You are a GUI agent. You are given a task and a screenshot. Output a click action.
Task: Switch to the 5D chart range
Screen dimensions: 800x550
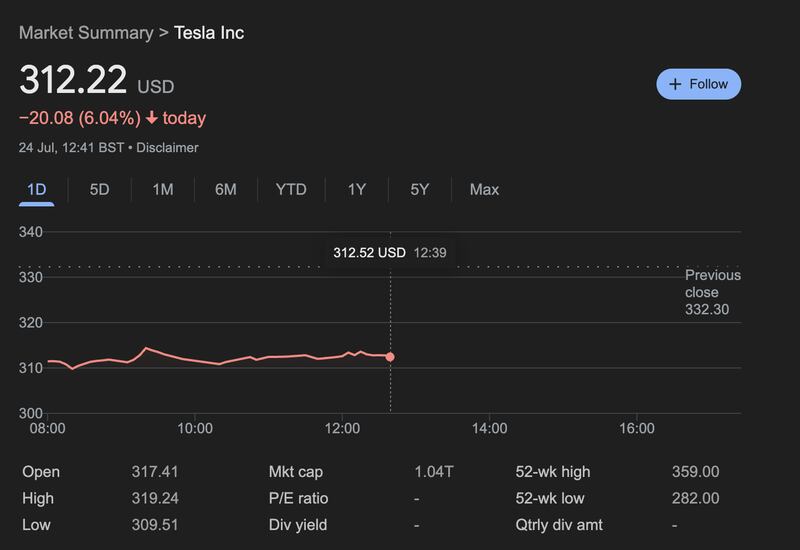coord(99,189)
